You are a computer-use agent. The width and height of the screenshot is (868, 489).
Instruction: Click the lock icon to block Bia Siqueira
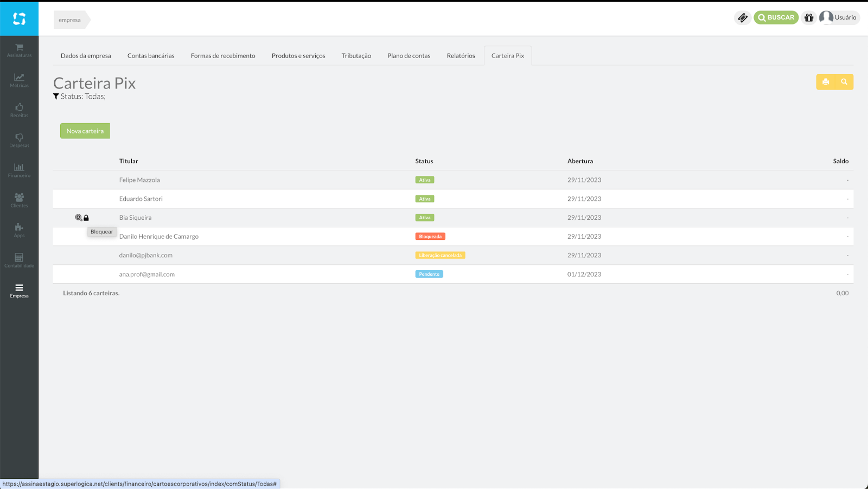pyautogui.click(x=86, y=218)
